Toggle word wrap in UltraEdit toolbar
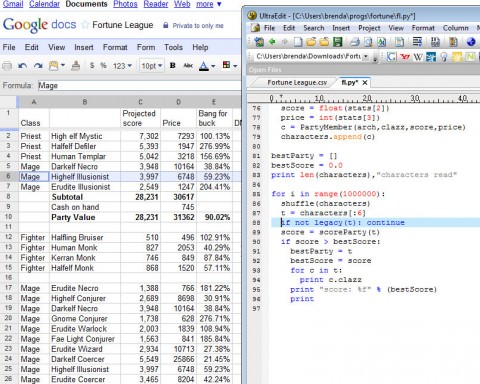The height and width of the screenshot is (384, 480). (417, 42)
